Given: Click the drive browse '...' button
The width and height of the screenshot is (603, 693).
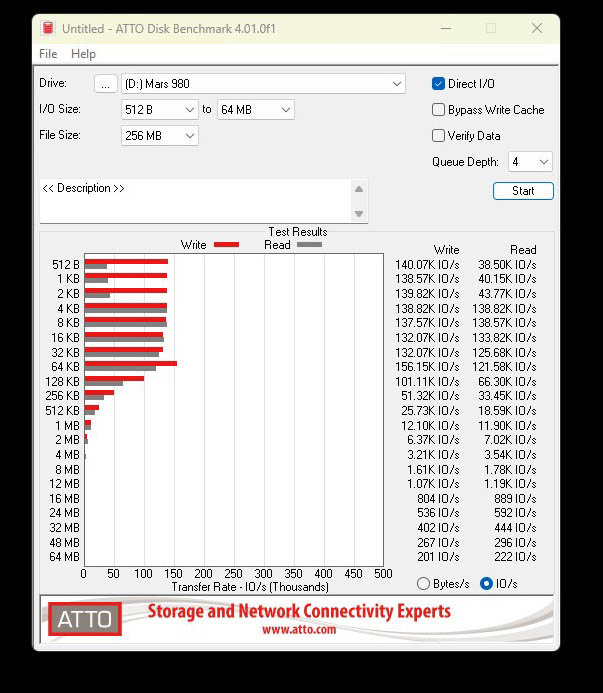Looking at the screenshot, I should tap(105, 84).
